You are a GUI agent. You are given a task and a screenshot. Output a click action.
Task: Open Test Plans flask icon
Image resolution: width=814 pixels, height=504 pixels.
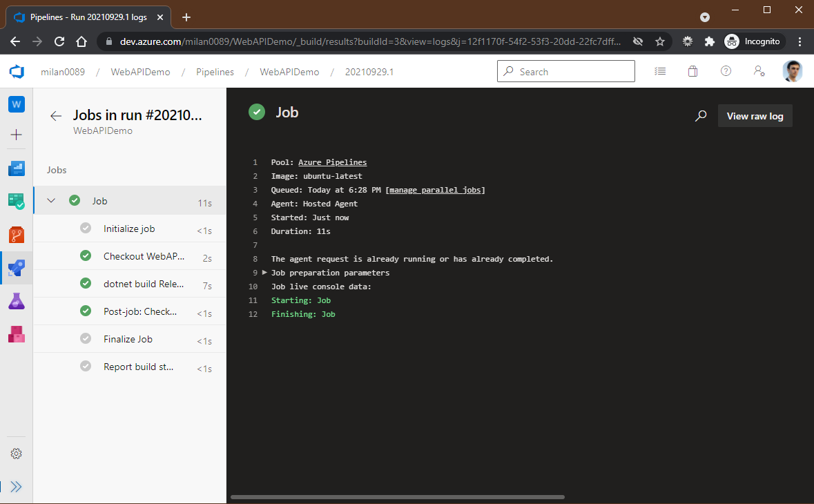point(17,301)
